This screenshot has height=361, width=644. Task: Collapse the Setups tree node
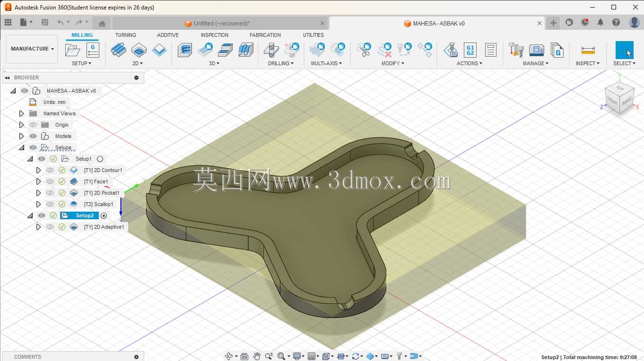21,147
